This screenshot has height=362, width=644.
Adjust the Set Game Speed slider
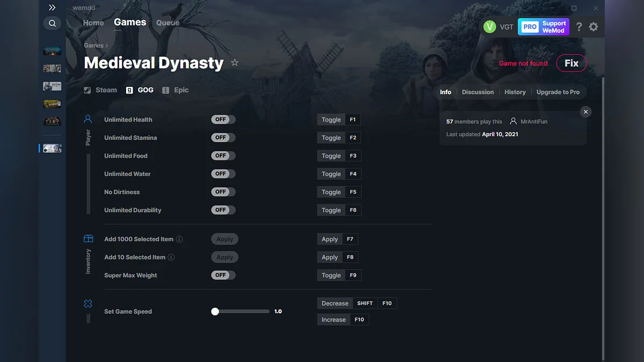pyautogui.click(x=215, y=311)
